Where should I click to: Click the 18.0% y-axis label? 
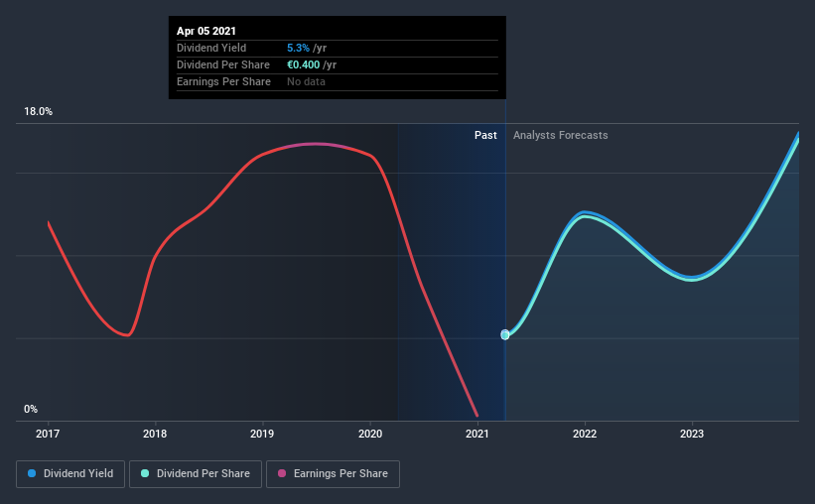coord(38,111)
